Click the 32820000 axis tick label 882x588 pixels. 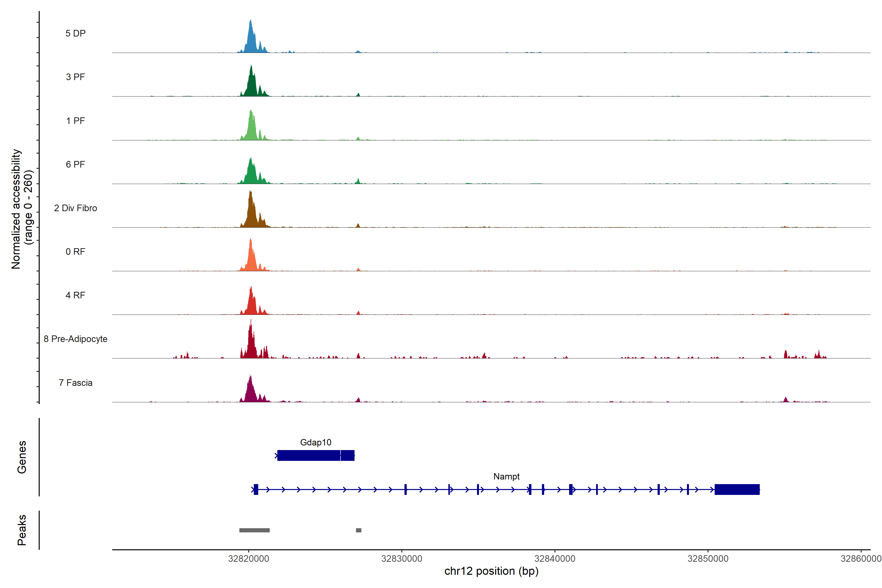248,558
